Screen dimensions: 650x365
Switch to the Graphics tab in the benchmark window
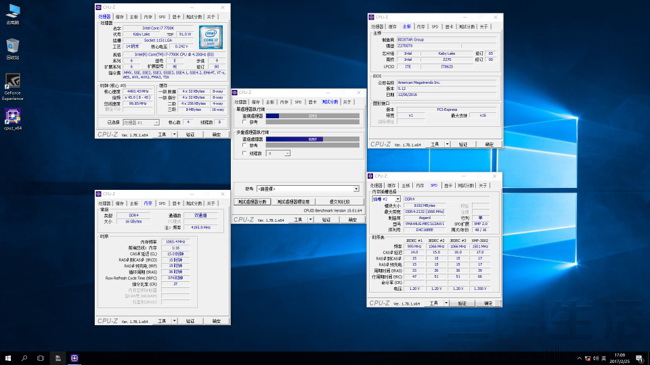click(312, 102)
